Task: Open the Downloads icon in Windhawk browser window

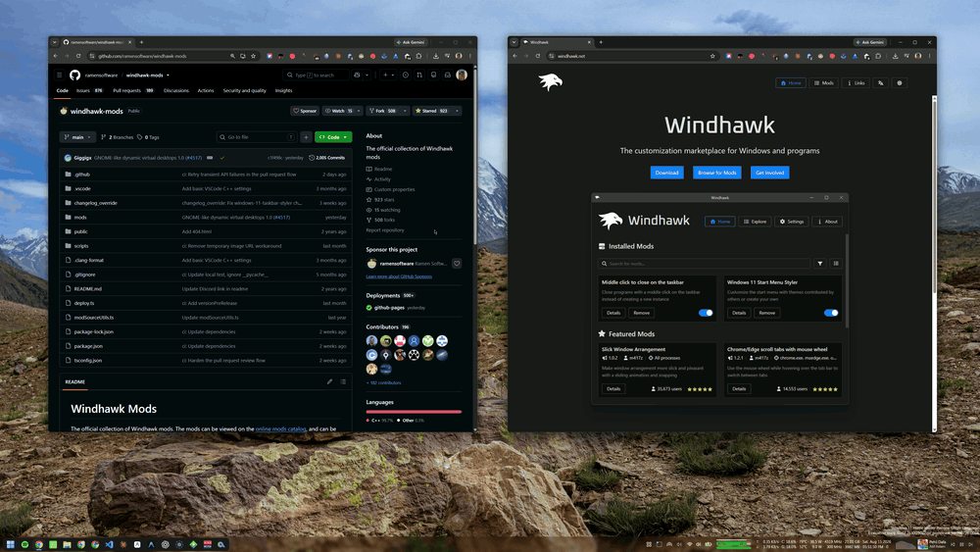Action: 895,56
